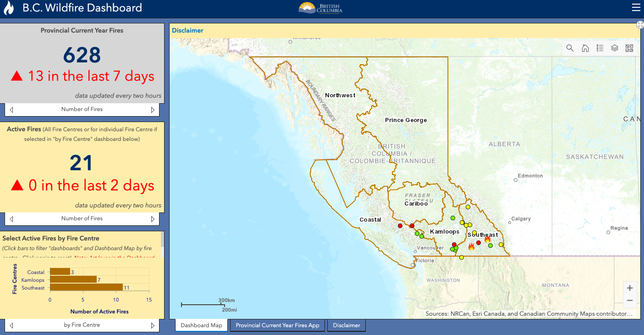Click the yellow marker just below the border

pos(462,257)
